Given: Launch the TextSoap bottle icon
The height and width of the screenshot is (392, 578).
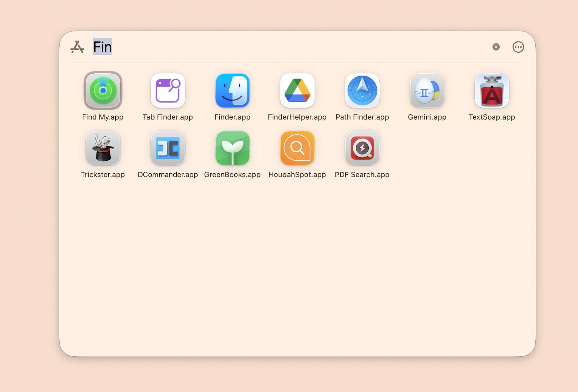Looking at the screenshot, I should [492, 91].
